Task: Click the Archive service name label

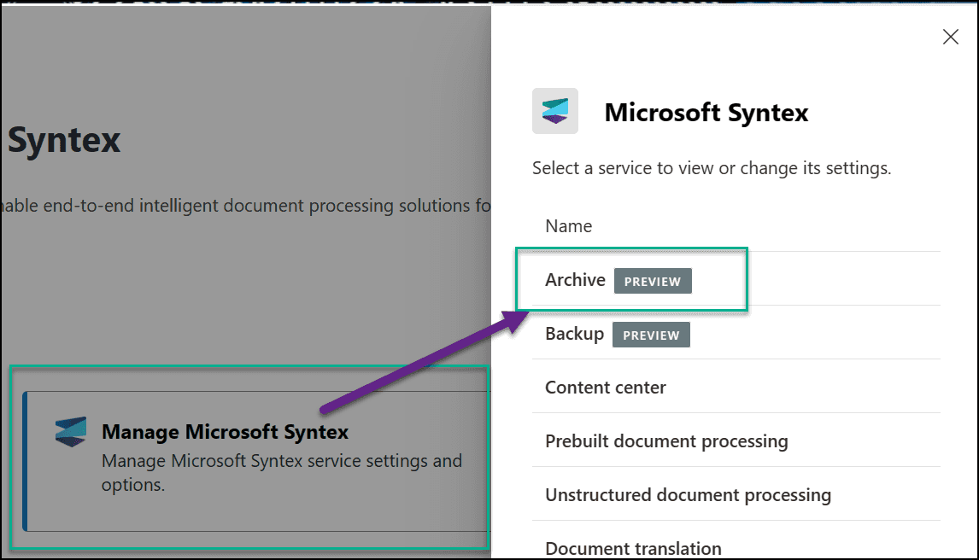Action: point(575,279)
